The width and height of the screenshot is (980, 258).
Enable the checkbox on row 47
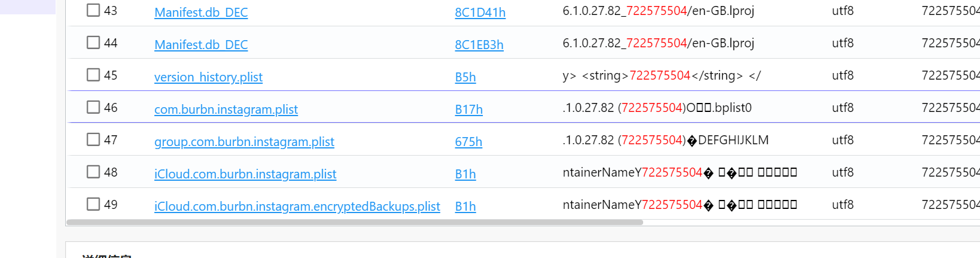93,139
